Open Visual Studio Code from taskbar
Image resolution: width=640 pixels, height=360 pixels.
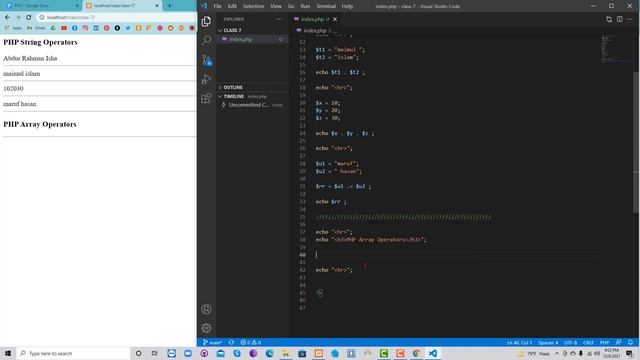click(433, 353)
